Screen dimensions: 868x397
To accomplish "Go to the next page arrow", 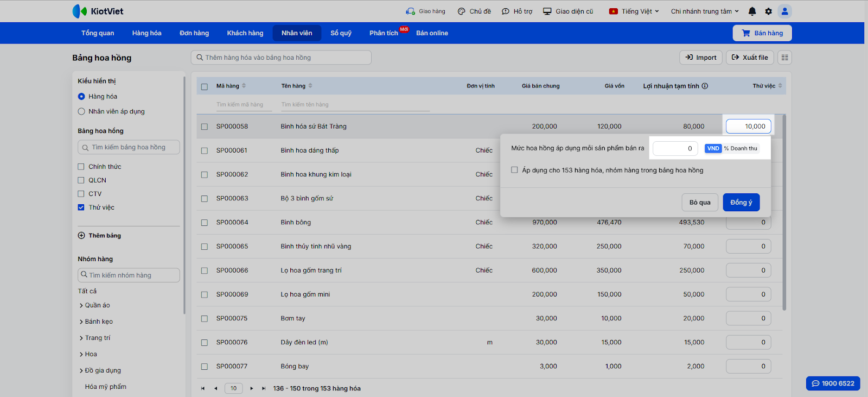I will pyautogui.click(x=251, y=388).
